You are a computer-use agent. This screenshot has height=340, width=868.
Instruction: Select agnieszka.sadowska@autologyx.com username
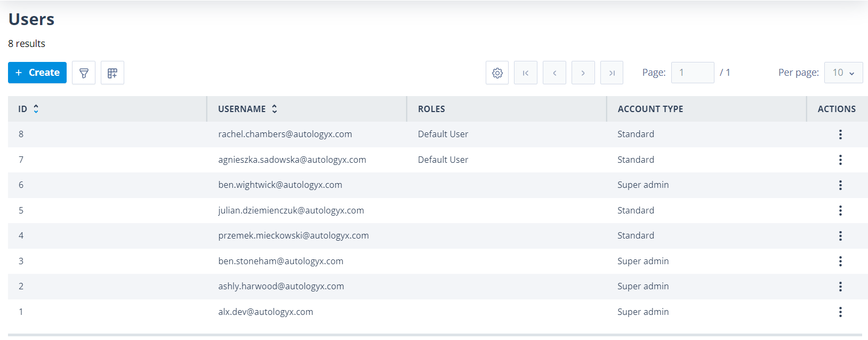click(x=292, y=160)
